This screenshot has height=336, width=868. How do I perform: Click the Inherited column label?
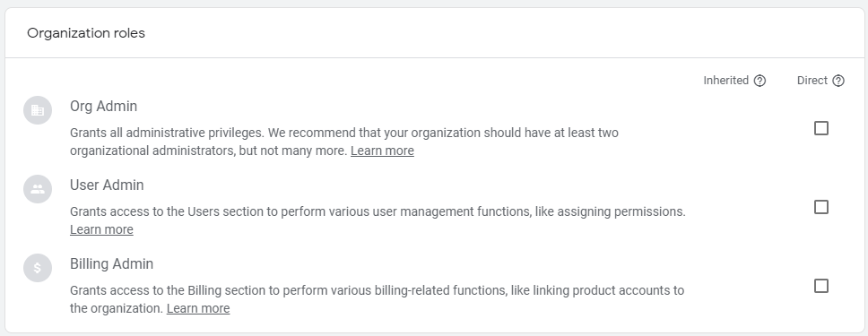725,81
